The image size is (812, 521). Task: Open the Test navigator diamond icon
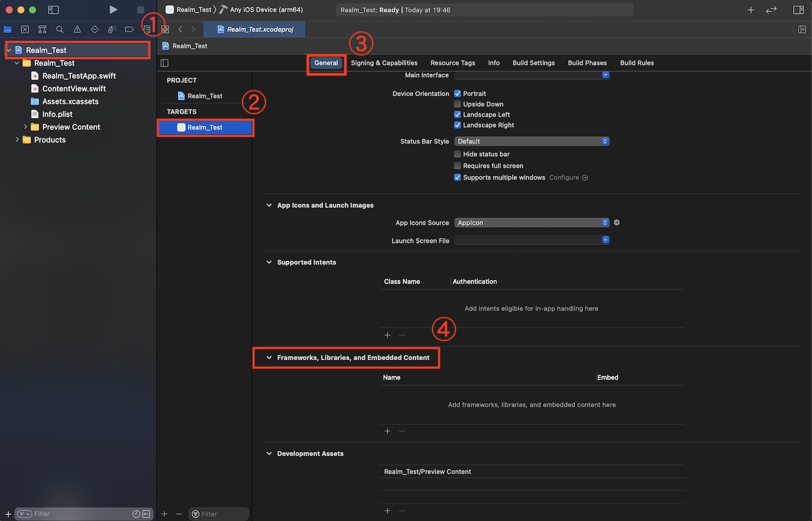tap(94, 29)
